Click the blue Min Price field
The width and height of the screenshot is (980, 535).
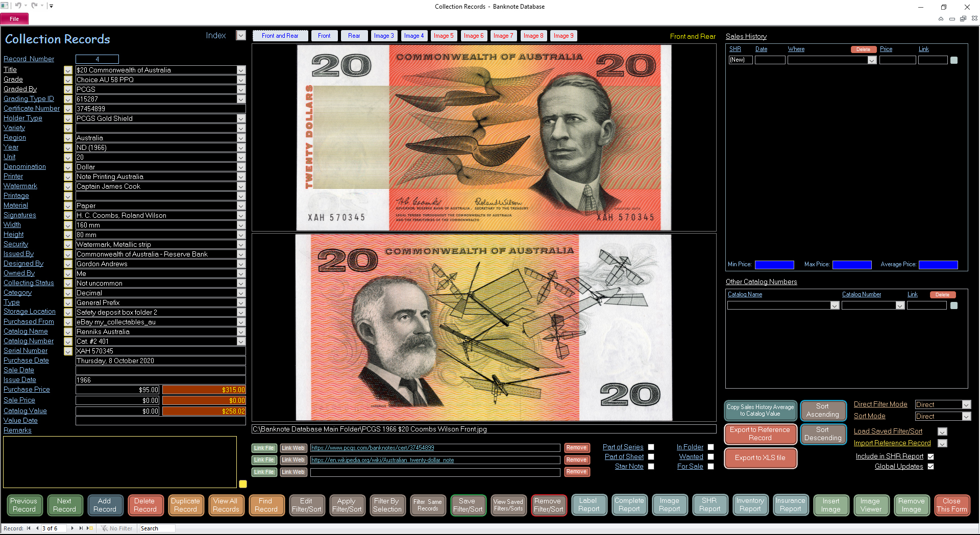(x=774, y=265)
